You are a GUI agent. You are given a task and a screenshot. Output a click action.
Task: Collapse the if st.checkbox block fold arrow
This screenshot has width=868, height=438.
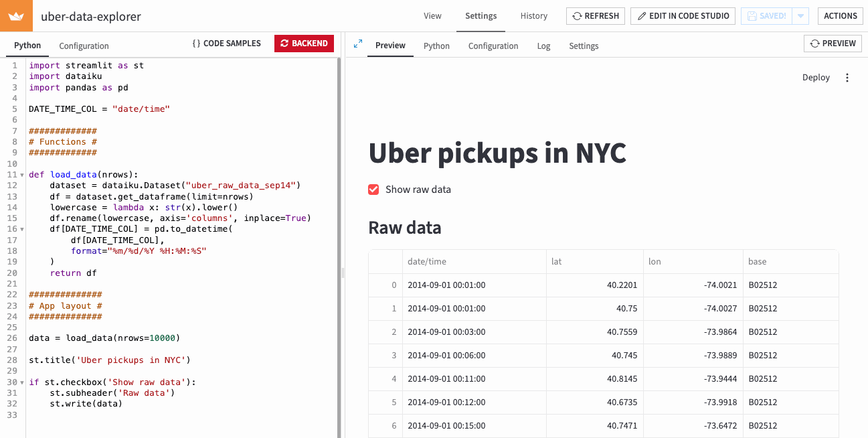point(23,382)
